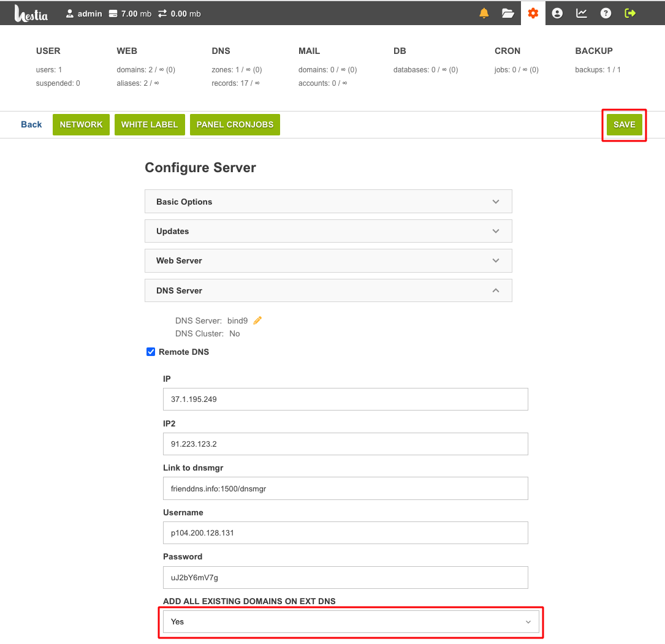Focus the Password input field
This screenshot has height=644, width=665.
click(345, 577)
